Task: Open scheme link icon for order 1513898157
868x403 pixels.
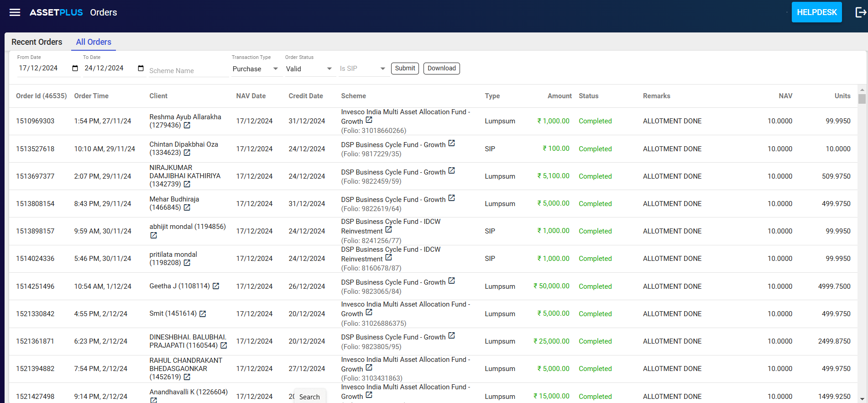Action: 389,229
